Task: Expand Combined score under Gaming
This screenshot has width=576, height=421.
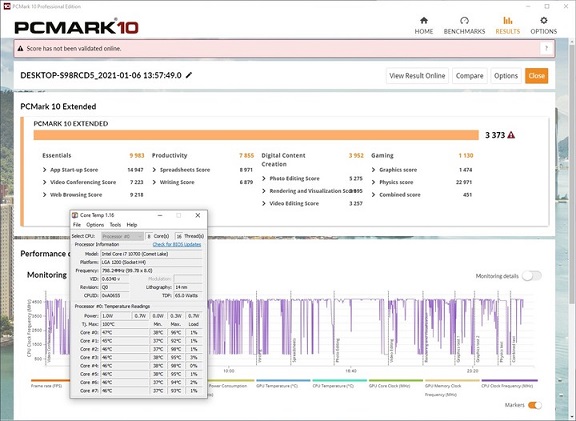Action: [374, 195]
